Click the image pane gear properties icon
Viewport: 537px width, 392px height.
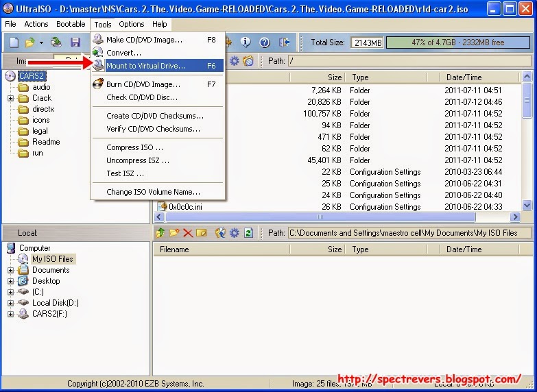pos(235,61)
